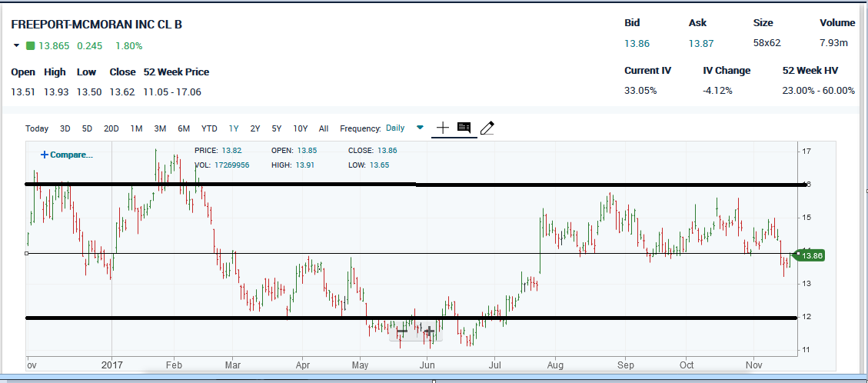The image size is (868, 383).
Task: Click the horizontal scrollbar below the chart
Action: click(434, 379)
